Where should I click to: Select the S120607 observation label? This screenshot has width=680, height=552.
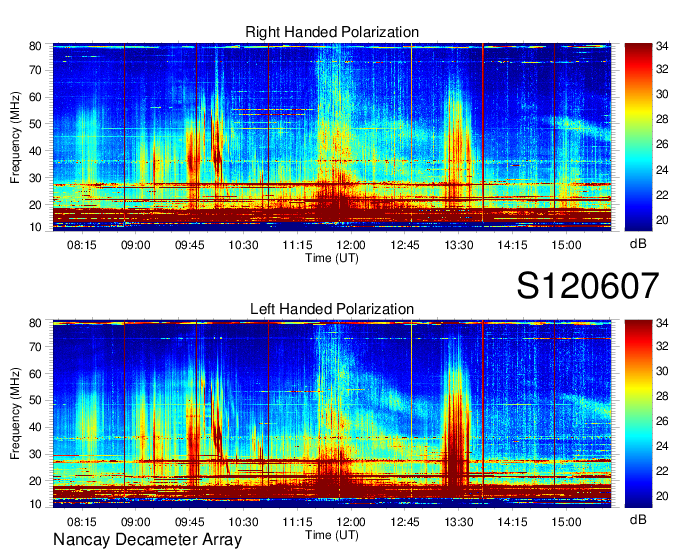588,285
